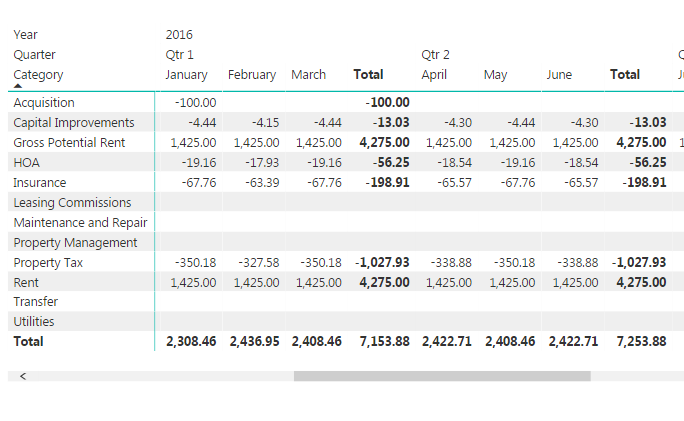The width and height of the screenshot is (684, 421).
Task: Click Property Tax February value -327.58
Action: (x=259, y=263)
